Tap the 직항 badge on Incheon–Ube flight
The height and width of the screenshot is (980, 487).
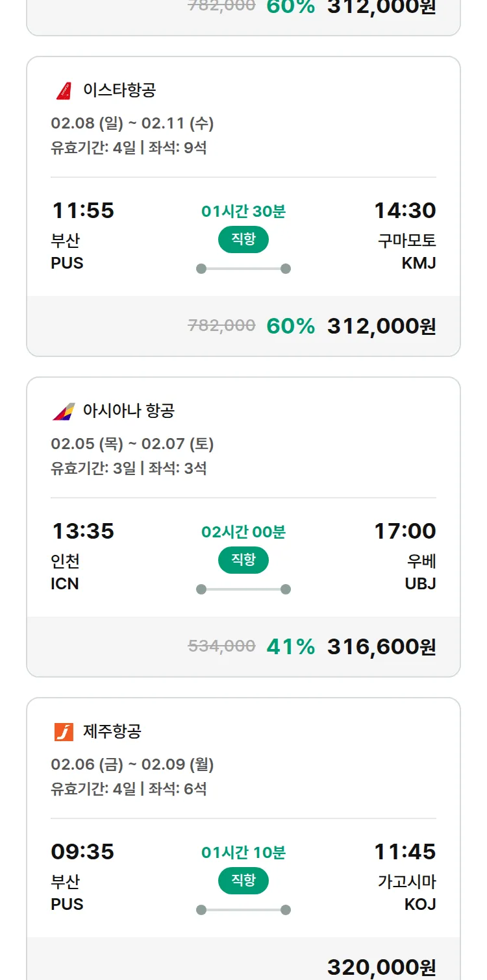coord(243,560)
